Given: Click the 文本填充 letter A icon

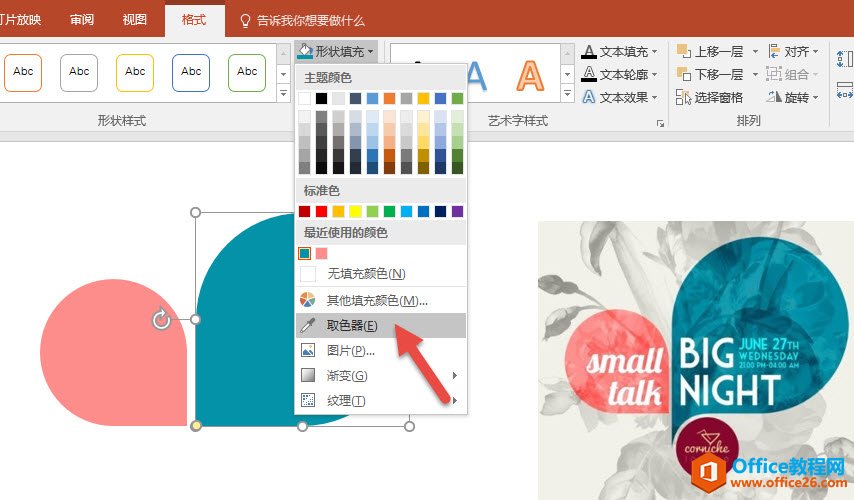Looking at the screenshot, I should click(588, 51).
